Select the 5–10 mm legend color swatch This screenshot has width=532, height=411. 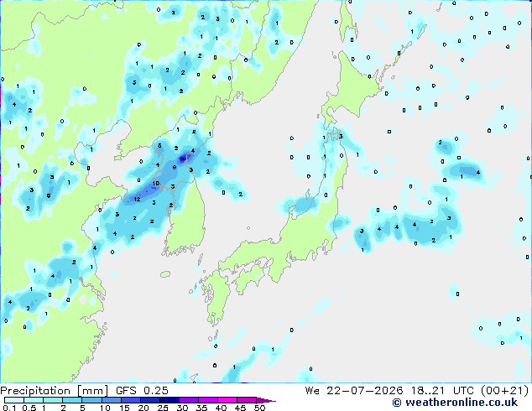pyautogui.click(x=91, y=400)
